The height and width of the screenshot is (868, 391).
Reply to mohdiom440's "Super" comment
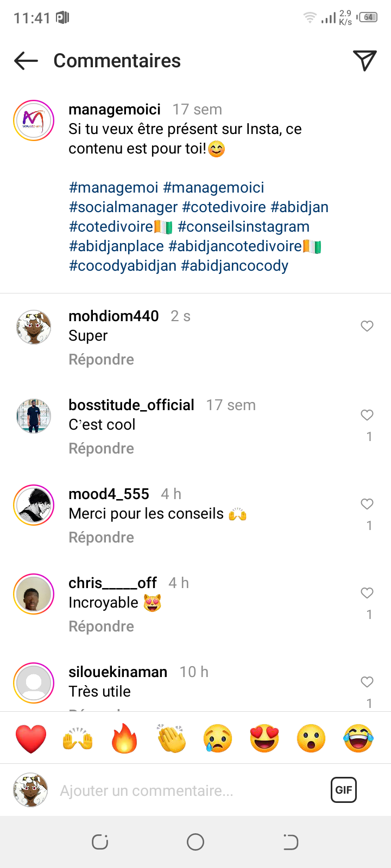[101, 360]
